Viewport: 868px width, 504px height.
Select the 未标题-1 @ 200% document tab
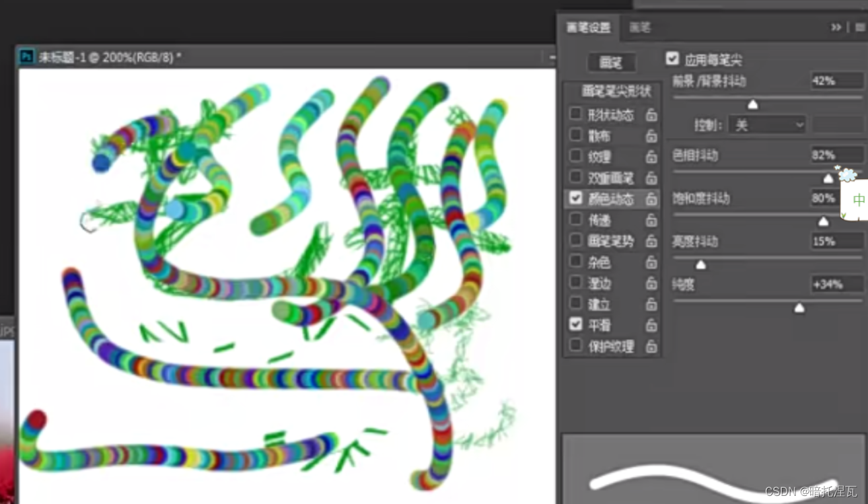pyautogui.click(x=110, y=57)
